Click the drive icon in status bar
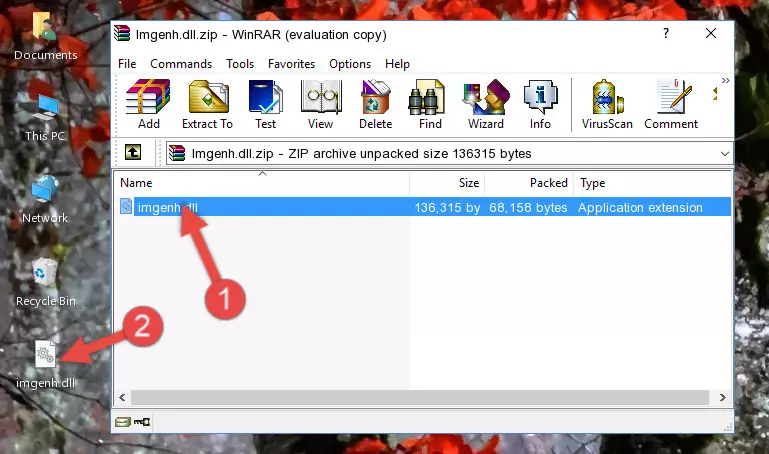Image resolution: width=769 pixels, height=454 pixels. (123, 422)
